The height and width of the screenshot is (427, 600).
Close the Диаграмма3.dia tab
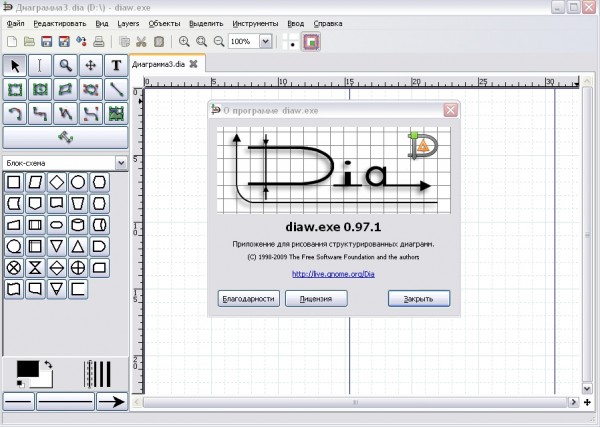coord(194,64)
